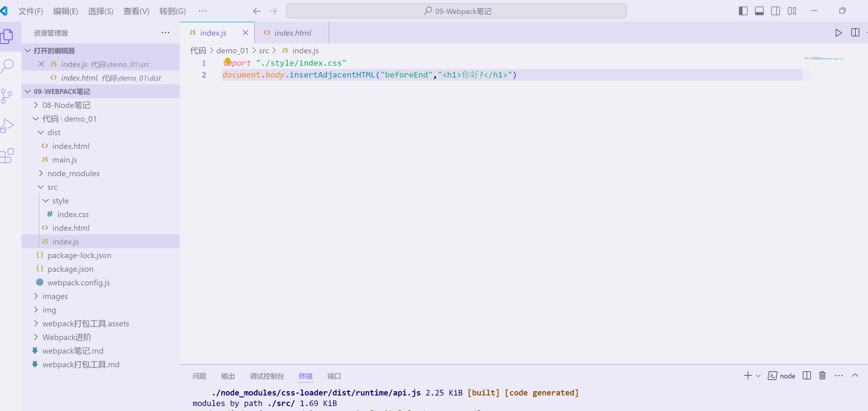
Task: Open the 文件(F) menu
Action: click(30, 11)
